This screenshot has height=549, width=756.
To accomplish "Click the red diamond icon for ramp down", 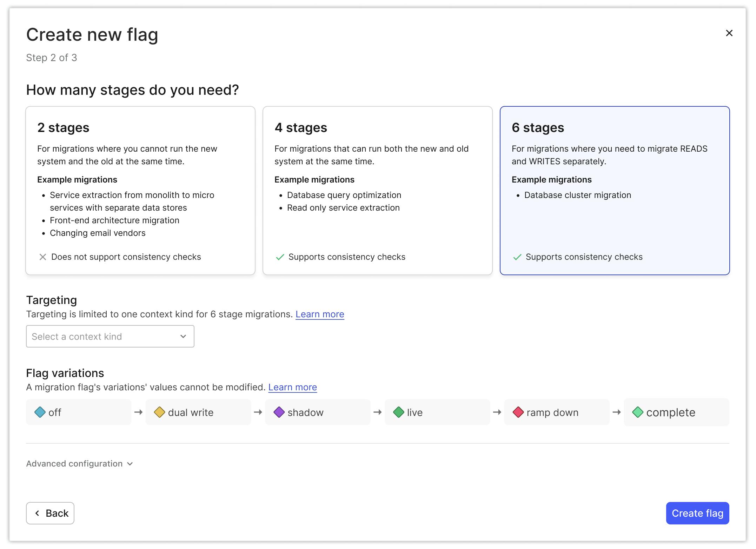I will pos(518,412).
